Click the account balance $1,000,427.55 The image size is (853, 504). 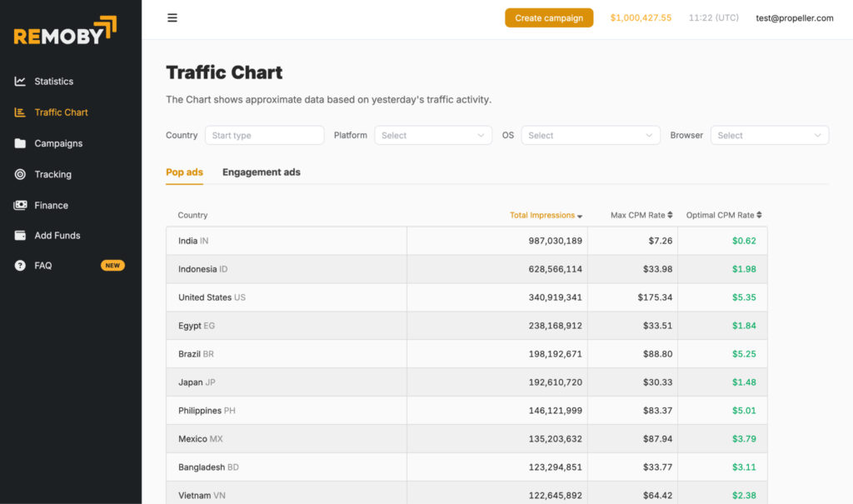[x=641, y=18]
